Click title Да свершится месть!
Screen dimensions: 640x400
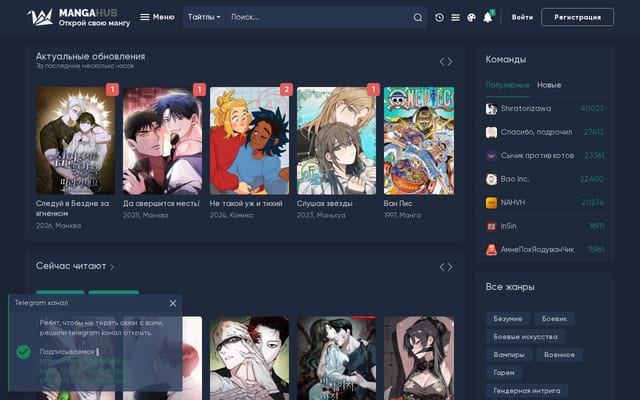point(161,203)
